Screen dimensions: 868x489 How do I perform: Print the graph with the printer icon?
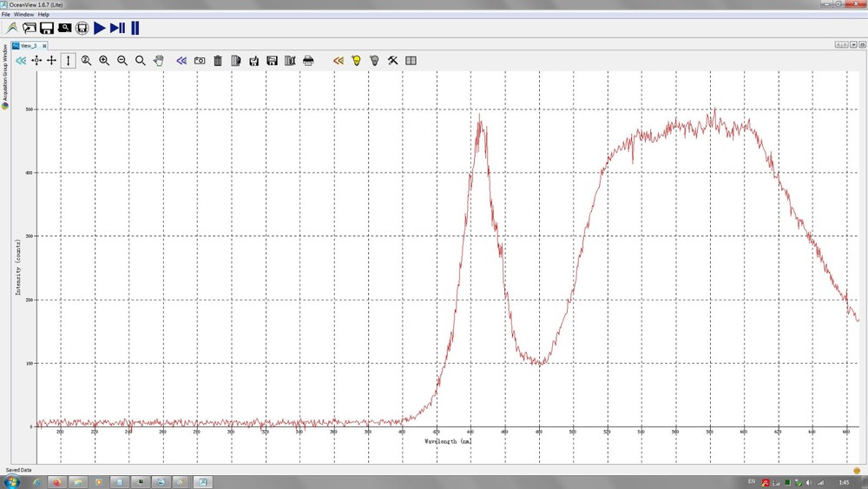[x=308, y=60]
